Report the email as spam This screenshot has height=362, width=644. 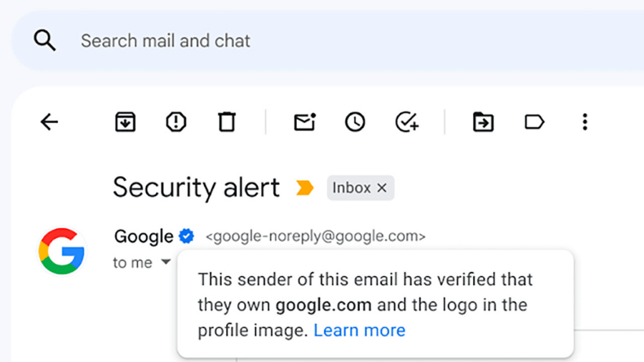[x=176, y=122]
